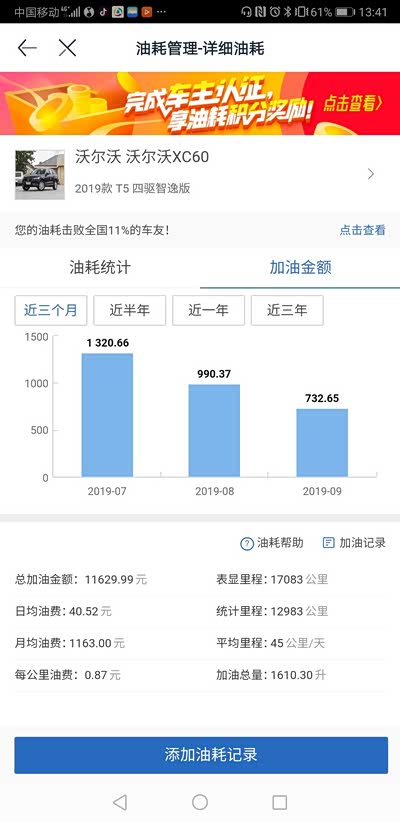Tap the 车主认证 promotional banner

200,103
